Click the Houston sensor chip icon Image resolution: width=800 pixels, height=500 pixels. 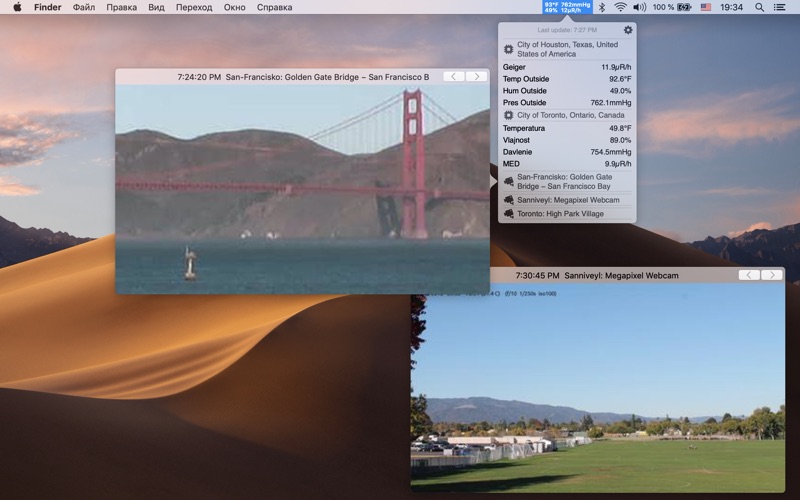pos(508,49)
